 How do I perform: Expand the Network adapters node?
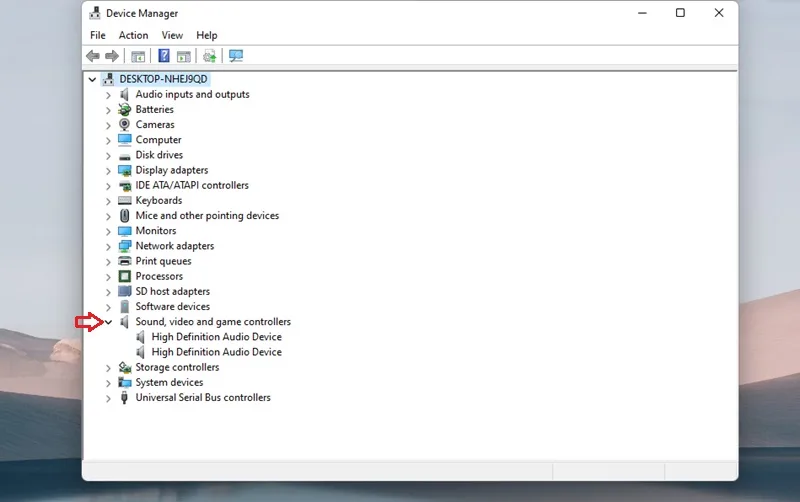(108, 246)
